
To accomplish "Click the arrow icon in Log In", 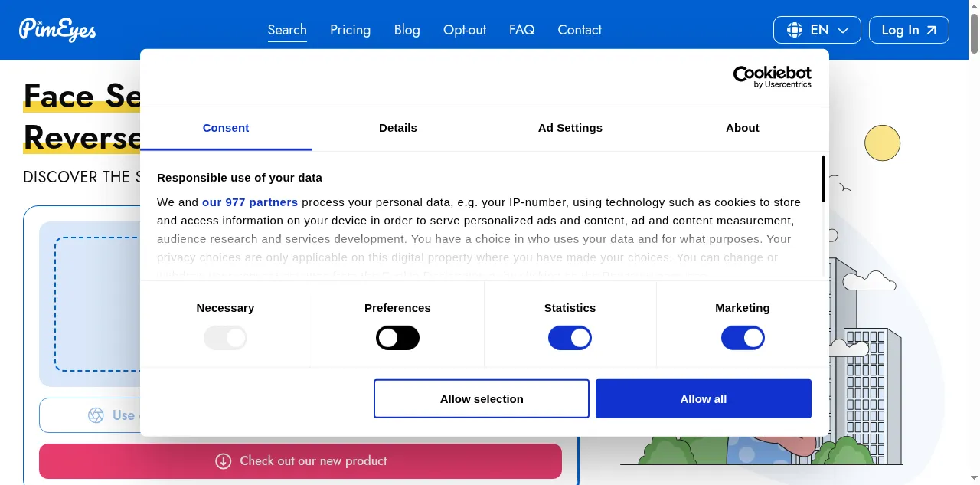I will (932, 30).
